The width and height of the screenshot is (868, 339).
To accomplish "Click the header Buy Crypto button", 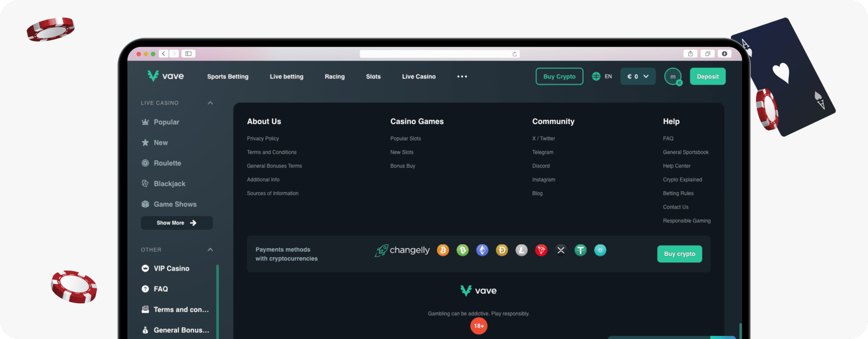I will tap(559, 76).
